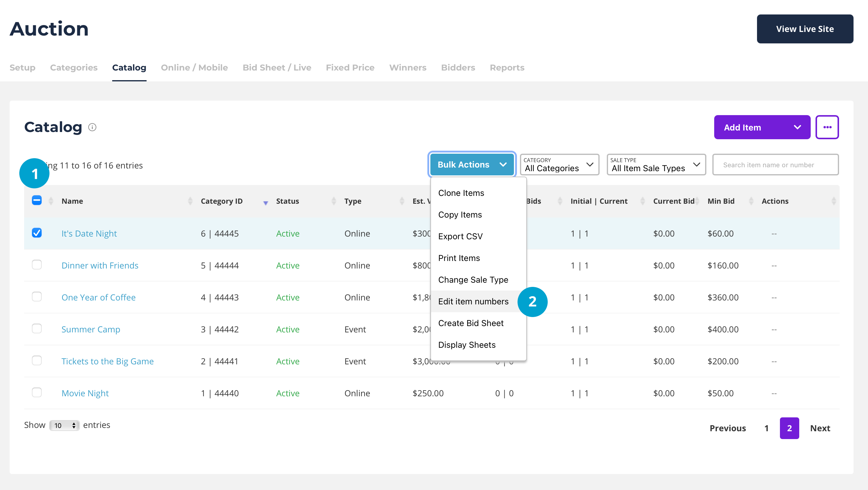Open the Category filter dropdown

coord(559,165)
